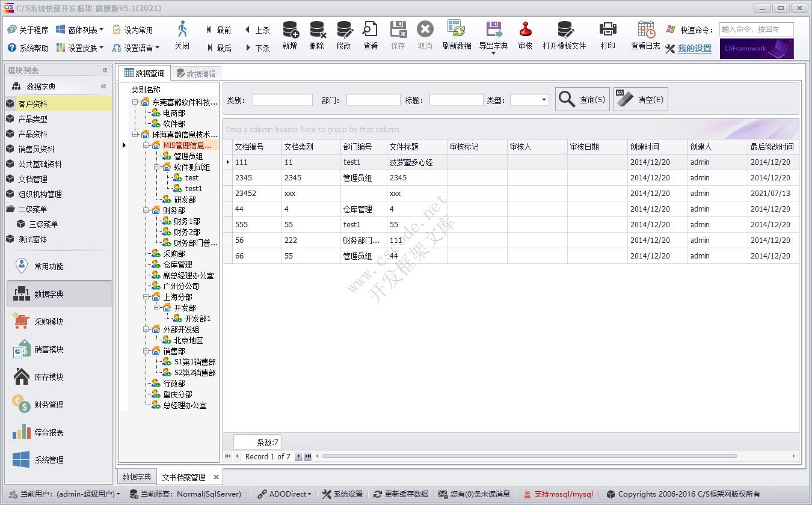Click the 清空(E) clear button
Image resolution: width=812 pixels, height=505 pixels.
coord(640,99)
